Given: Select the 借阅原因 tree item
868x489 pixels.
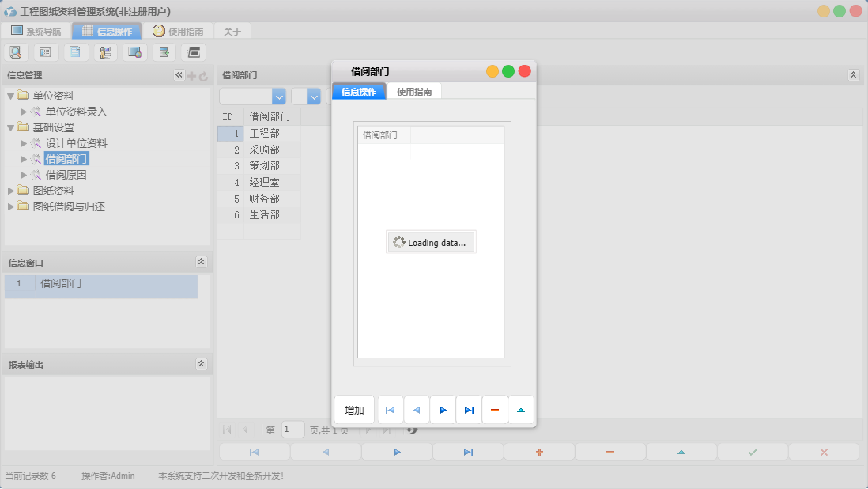Looking at the screenshot, I should (x=66, y=175).
